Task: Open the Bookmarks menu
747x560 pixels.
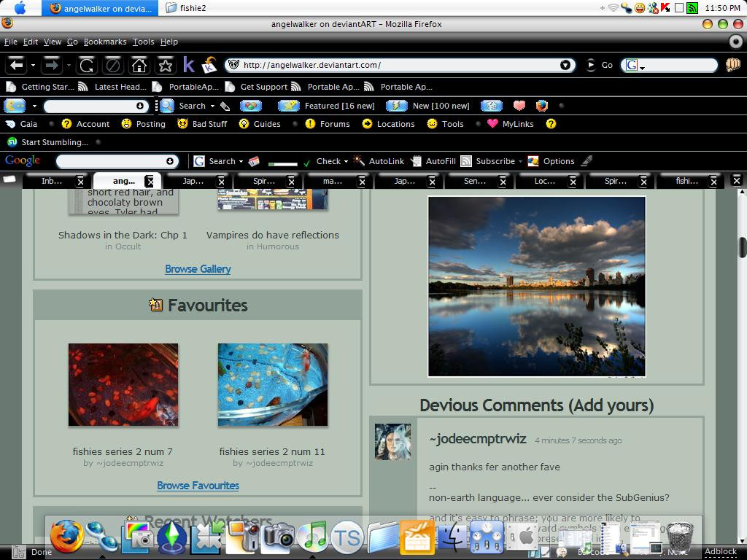Action: click(x=105, y=42)
